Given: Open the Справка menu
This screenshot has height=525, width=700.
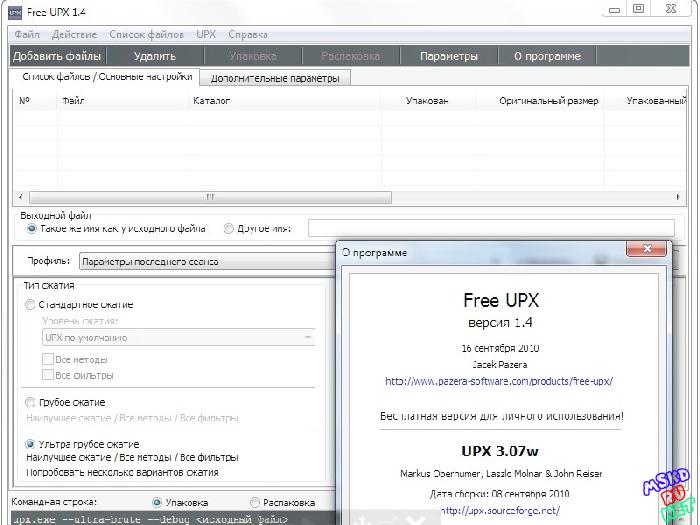Looking at the screenshot, I should click(248, 34).
